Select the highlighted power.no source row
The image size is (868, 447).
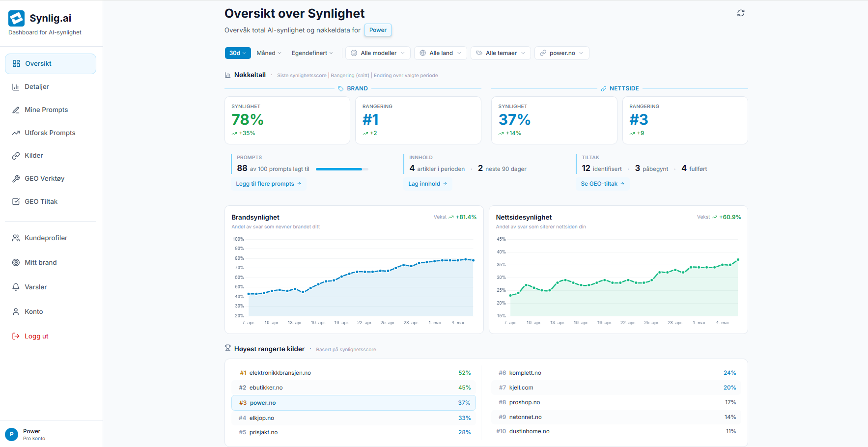point(354,403)
